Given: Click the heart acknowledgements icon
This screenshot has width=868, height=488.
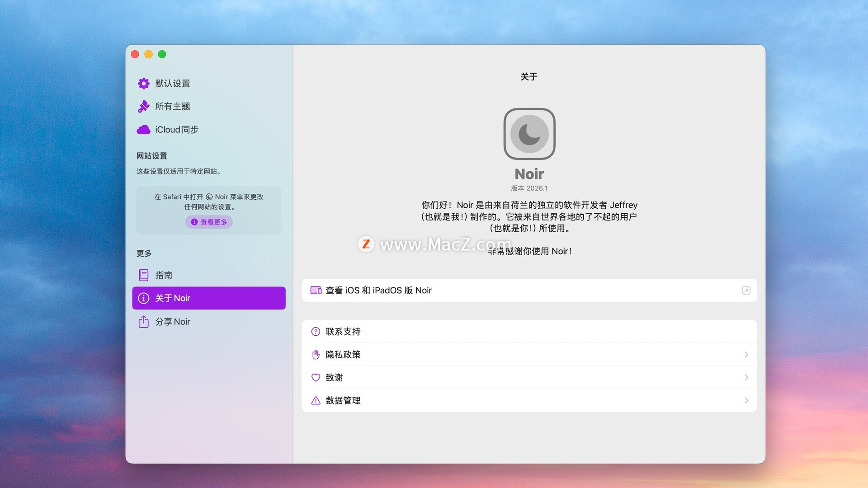Looking at the screenshot, I should point(316,378).
